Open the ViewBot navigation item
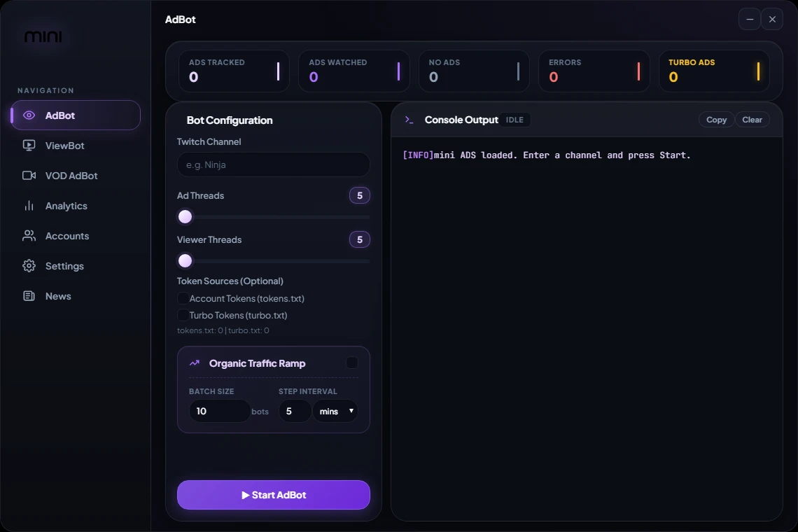This screenshot has height=532, width=798. tap(76, 146)
